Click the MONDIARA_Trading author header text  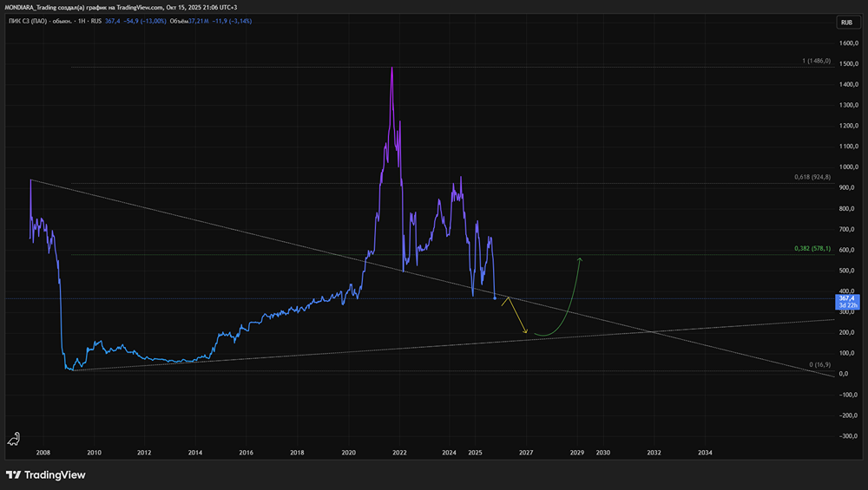[x=30, y=7]
